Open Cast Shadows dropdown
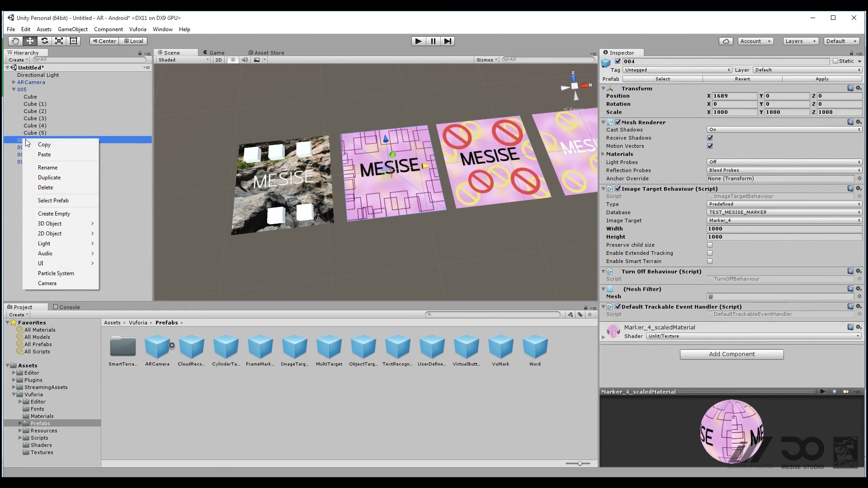 pyautogui.click(x=784, y=130)
